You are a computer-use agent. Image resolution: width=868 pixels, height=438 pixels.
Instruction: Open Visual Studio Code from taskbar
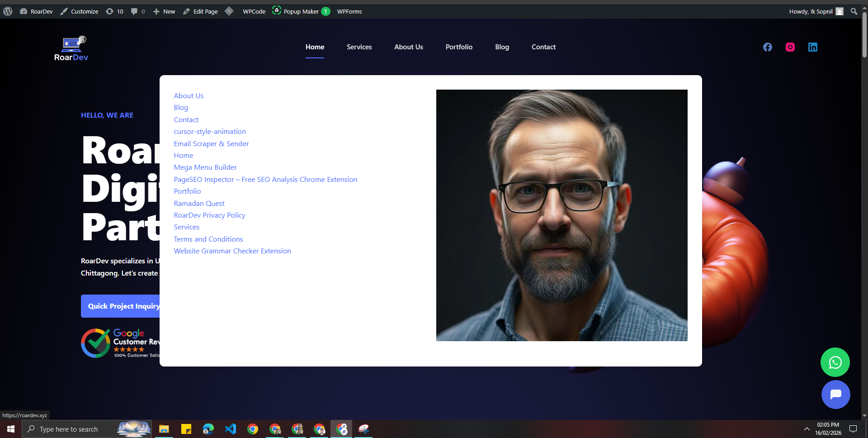pyautogui.click(x=231, y=429)
